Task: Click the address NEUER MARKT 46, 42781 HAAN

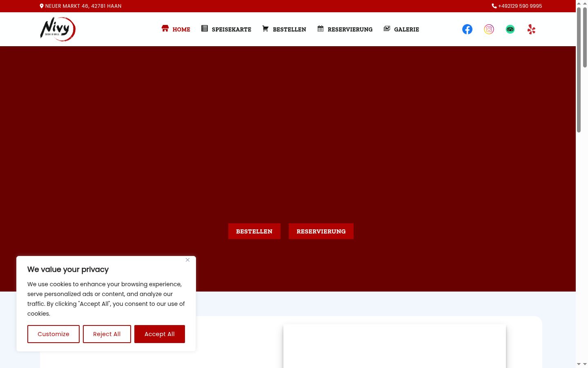Action: coord(83,6)
